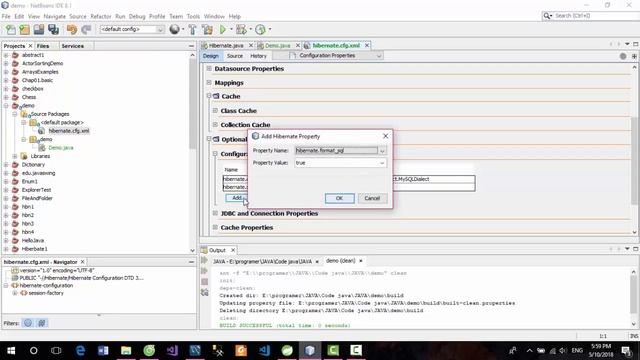Open the Property Name combo box dropdown
Image resolution: width=640 pixels, height=360 pixels.
tap(382, 151)
